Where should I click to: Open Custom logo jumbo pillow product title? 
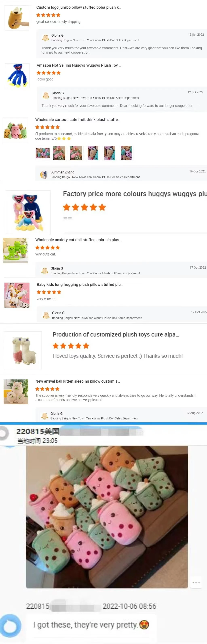coord(78,7)
